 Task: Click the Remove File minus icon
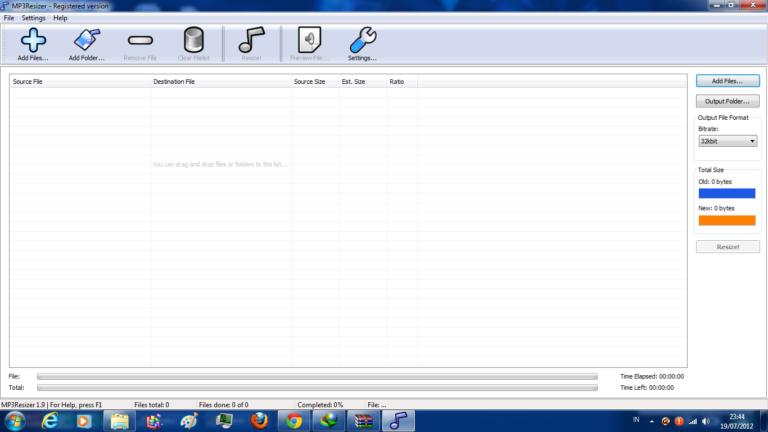pyautogui.click(x=140, y=40)
